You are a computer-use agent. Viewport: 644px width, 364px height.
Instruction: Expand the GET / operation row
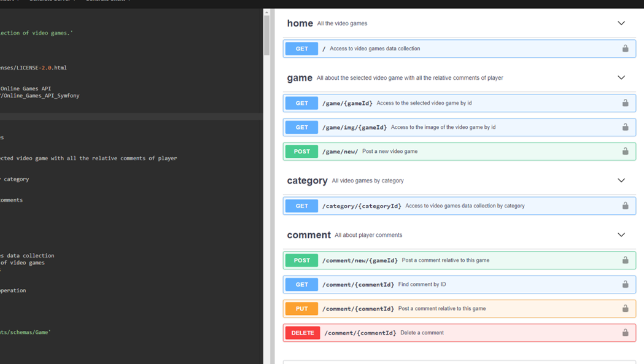click(430, 48)
